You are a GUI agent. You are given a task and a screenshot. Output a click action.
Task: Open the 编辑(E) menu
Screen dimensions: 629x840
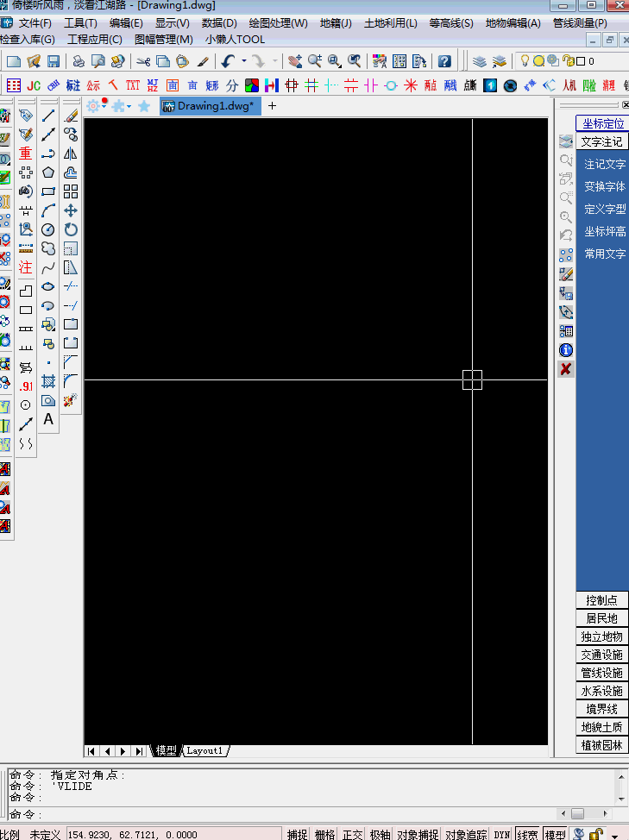[126, 23]
